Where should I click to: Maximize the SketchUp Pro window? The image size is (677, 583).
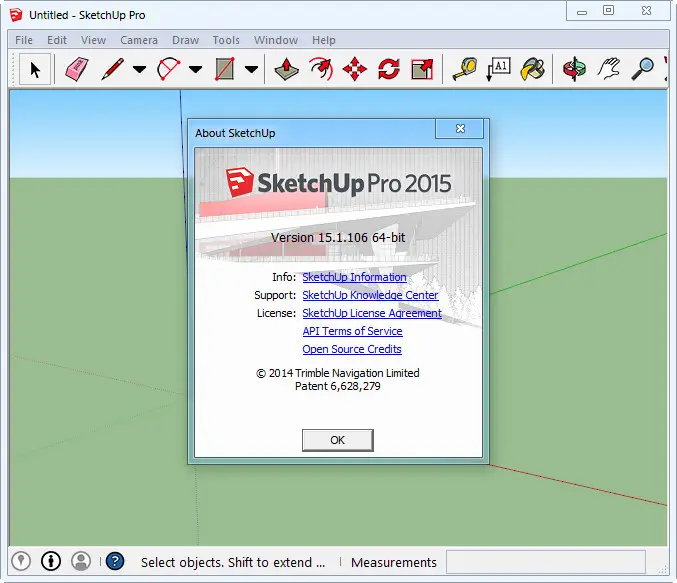tap(608, 10)
